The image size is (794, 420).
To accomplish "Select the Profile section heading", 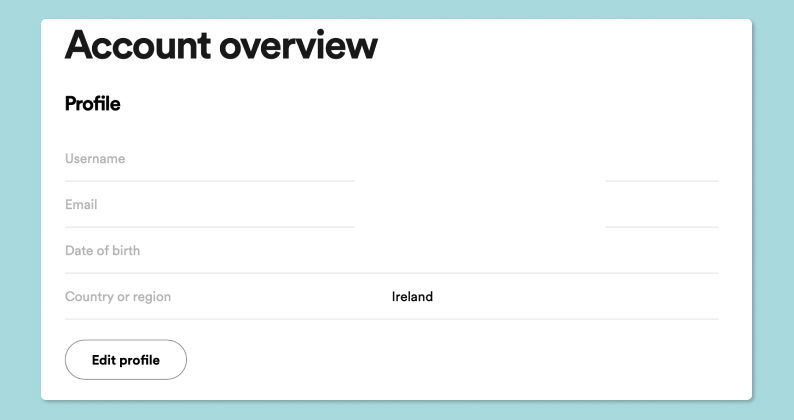I will click(92, 103).
